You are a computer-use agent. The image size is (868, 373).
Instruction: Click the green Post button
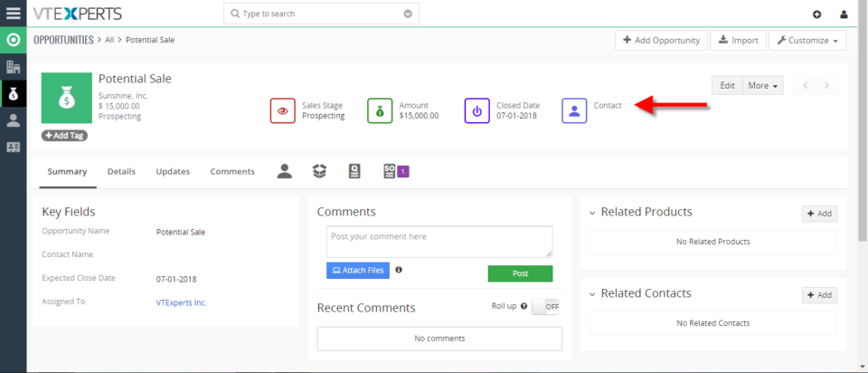(521, 273)
